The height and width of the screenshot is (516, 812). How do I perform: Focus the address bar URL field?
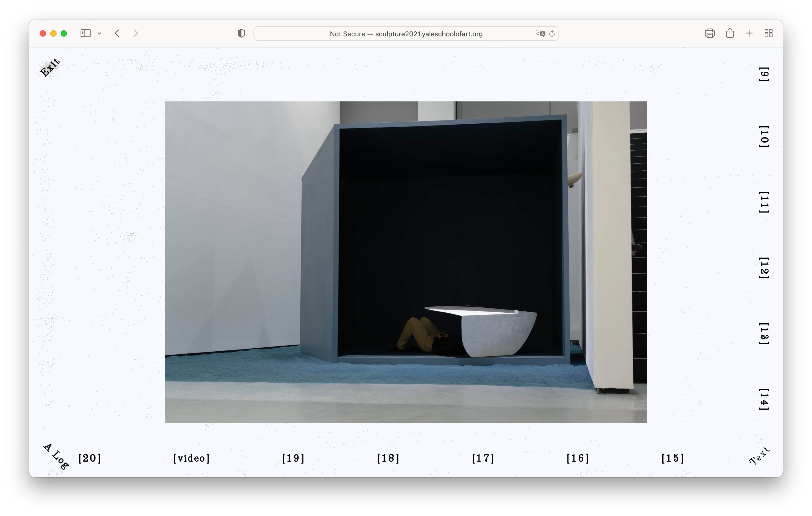tap(406, 34)
